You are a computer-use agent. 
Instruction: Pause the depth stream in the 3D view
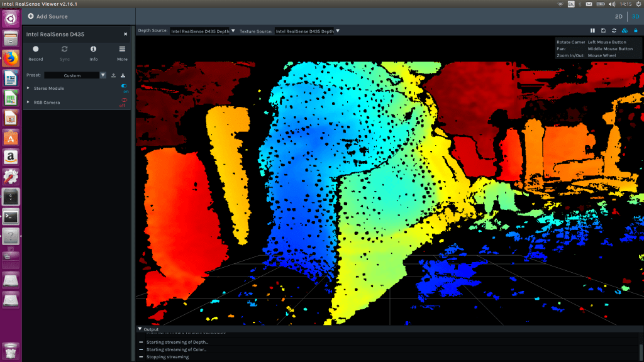592,30
